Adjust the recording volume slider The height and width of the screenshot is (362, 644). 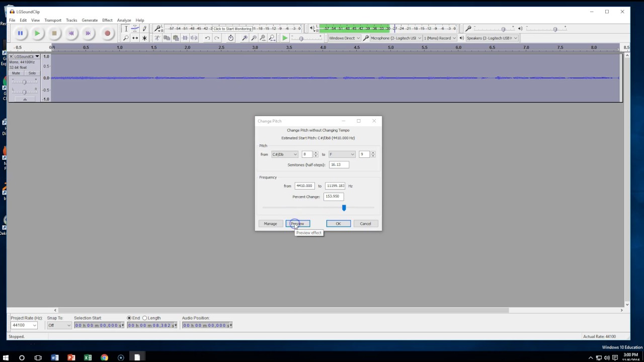(503, 29)
